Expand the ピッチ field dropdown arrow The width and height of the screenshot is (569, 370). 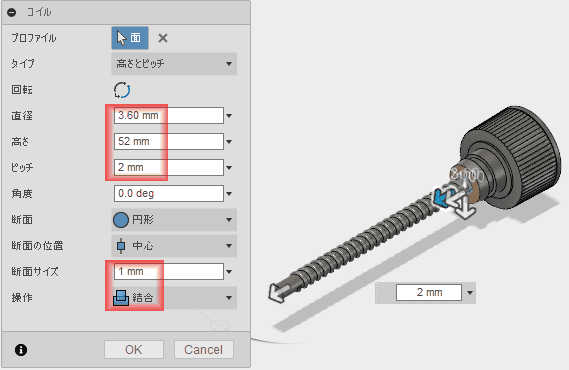pos(229,168)
